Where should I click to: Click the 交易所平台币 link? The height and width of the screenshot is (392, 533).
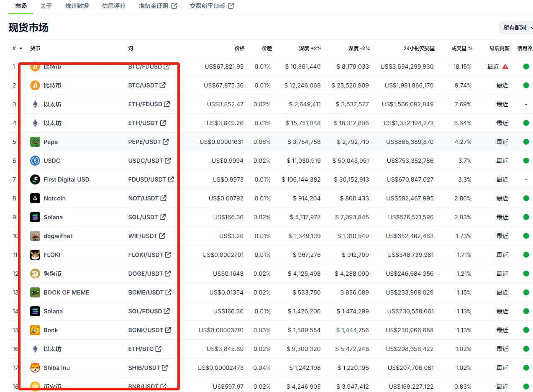[x=212, y=6]
